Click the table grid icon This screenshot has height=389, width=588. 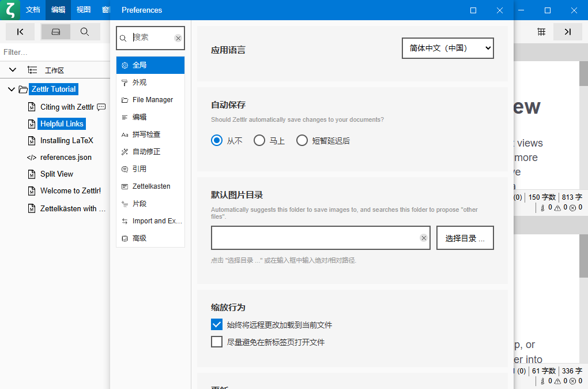pyautogui.click(x=541, y=32)
